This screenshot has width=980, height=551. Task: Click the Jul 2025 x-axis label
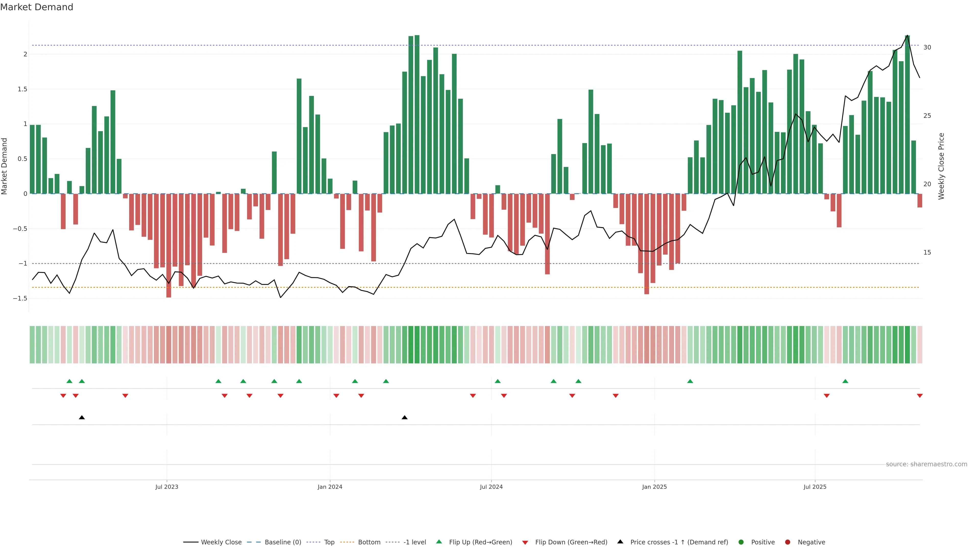(815, 487)
